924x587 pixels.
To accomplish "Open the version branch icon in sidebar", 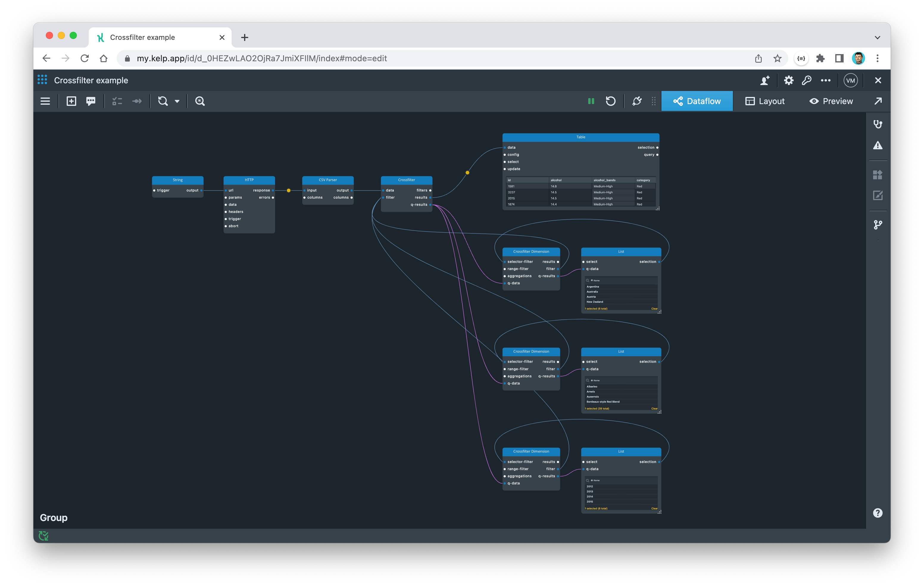I will 878,225.
